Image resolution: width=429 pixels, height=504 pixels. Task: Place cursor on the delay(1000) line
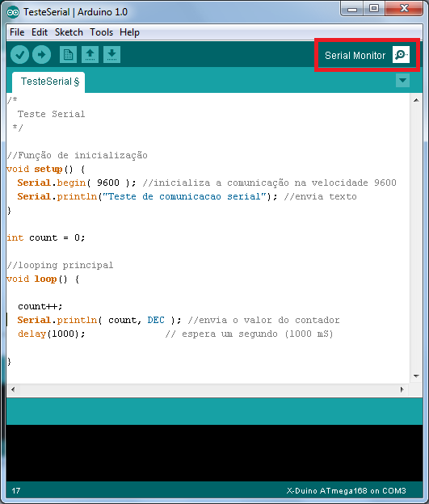(x=52, y=334)
